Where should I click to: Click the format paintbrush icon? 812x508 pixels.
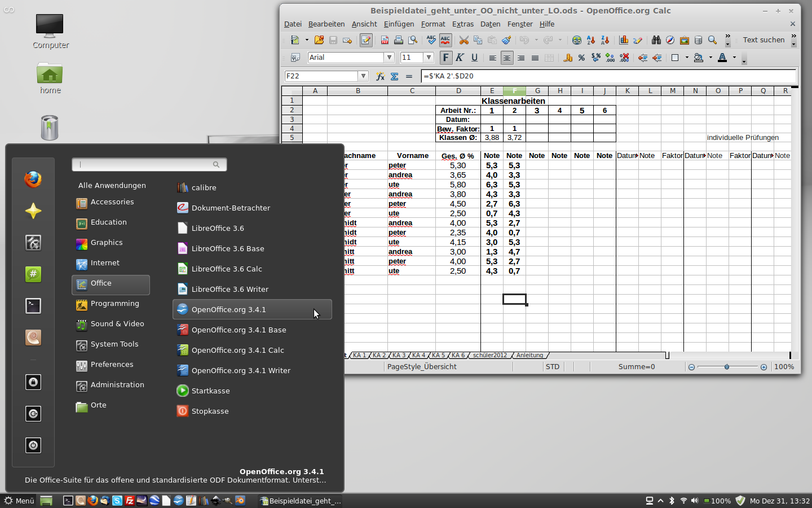pos(506,40)
